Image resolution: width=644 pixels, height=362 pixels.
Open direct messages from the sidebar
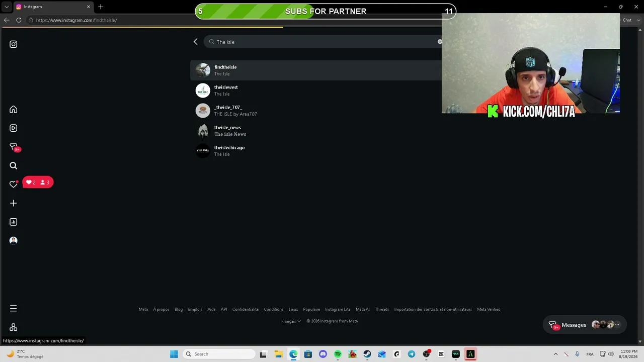click(14, 147)
